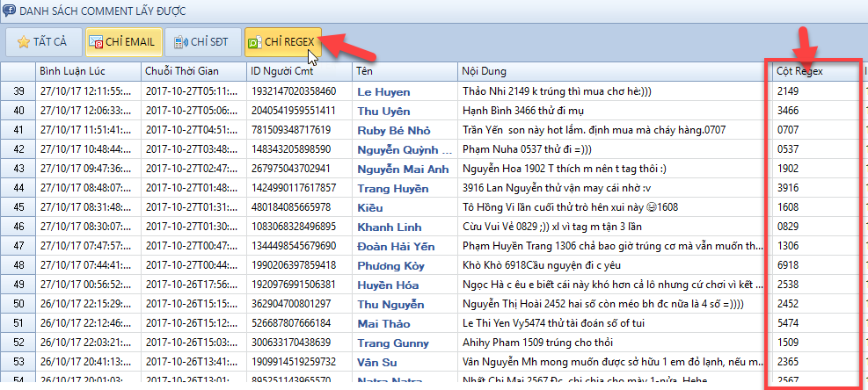Click regex value 3466
Viewport: 868px width, 390px height.
click(x=788, y=111)
